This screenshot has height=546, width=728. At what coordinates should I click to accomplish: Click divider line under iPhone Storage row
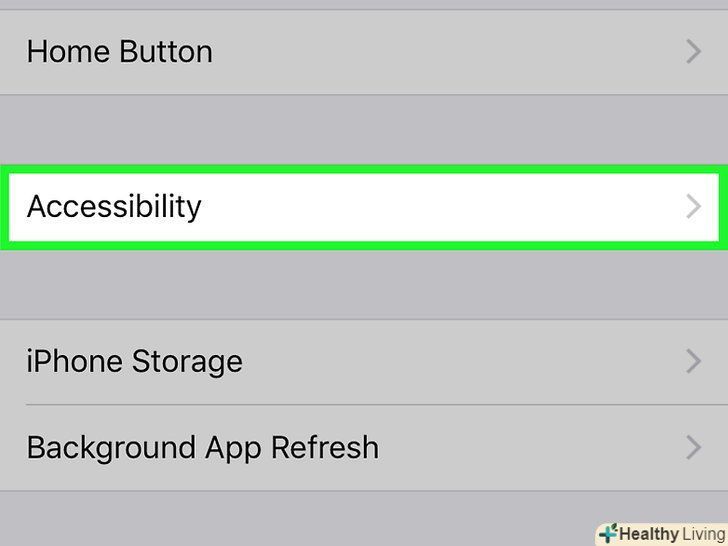tap(362, 405)
